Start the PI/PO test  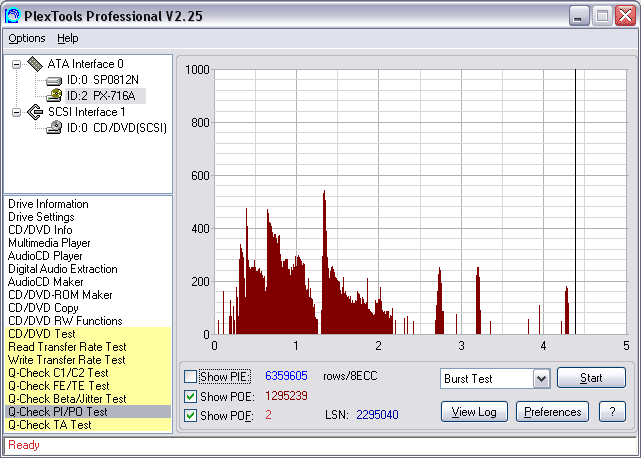tap(591, 377)
